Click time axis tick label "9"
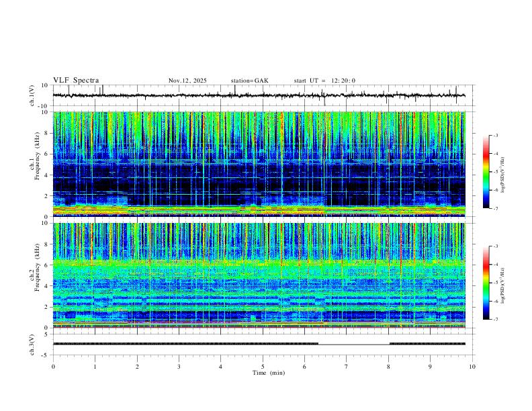Image resolution: width=532 pixels, height=411 pixels. pos(430,367)
